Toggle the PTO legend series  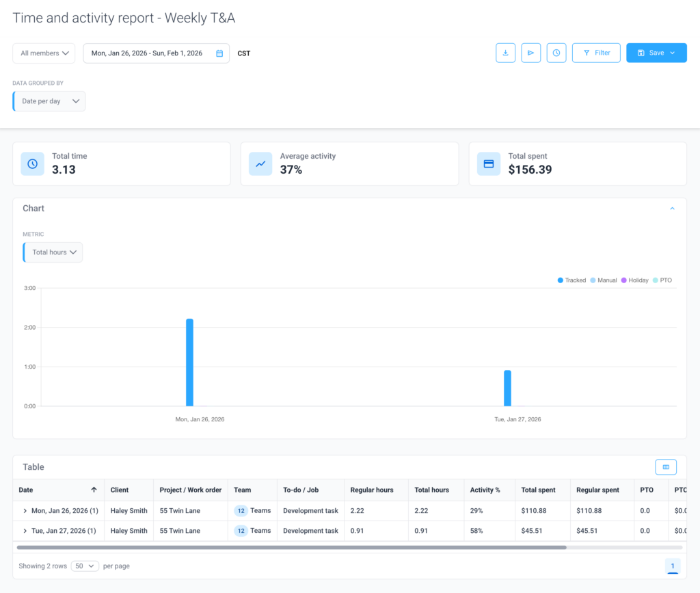(x=662, y=280)
